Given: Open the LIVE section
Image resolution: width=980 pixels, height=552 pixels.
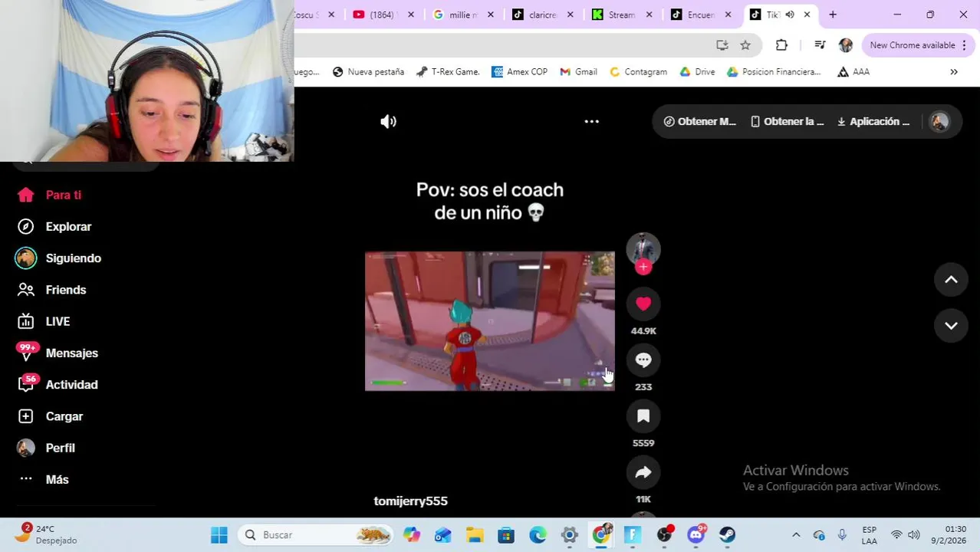Looking at the screenshot, I should coord(44,321).
